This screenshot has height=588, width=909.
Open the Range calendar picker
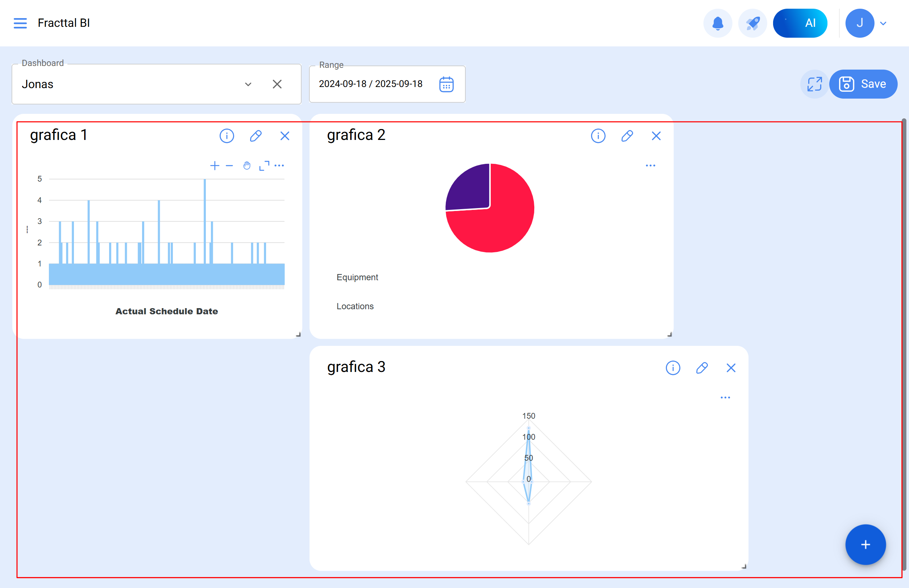tap(446, 84)
